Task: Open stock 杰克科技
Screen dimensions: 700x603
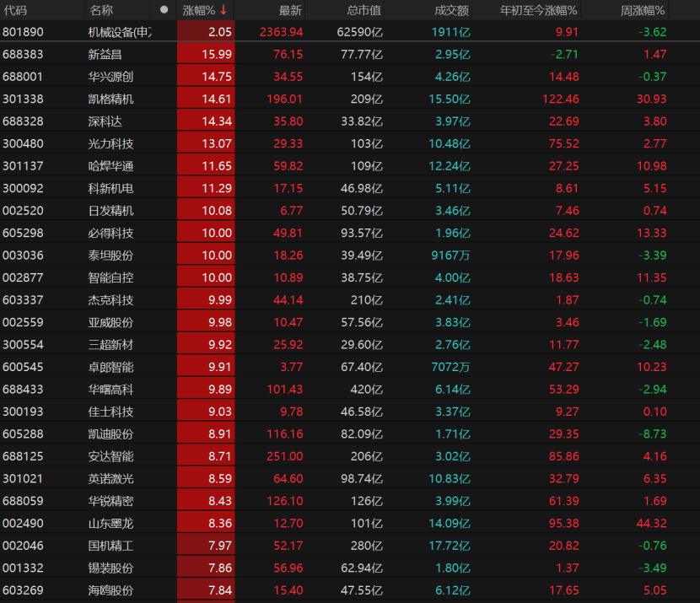Action: click(x=110, y=300)
